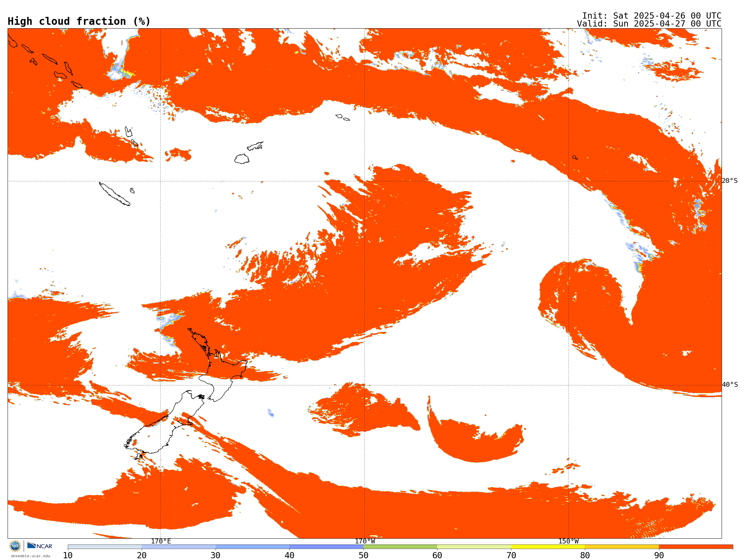The height and width of the screenshot is (560, 744).
Task: Click the Viti Levu (Fiji) island outline
Action: click(242, 159)
